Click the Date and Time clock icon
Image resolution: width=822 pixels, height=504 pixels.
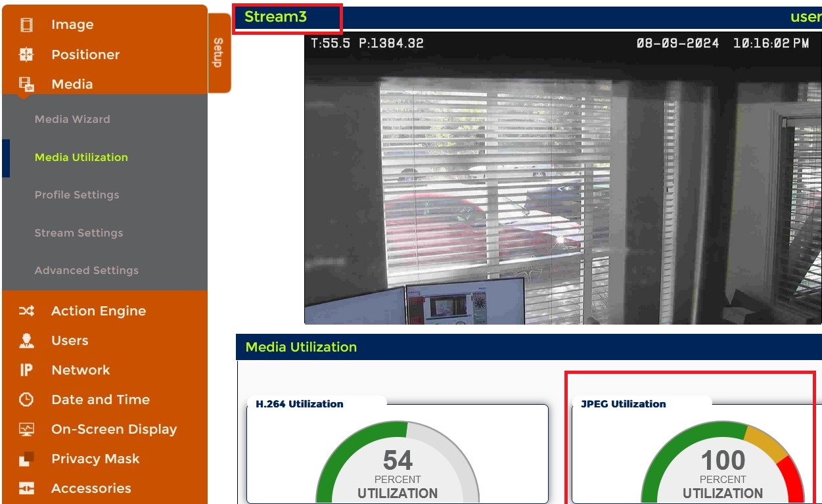coord(26,400)
